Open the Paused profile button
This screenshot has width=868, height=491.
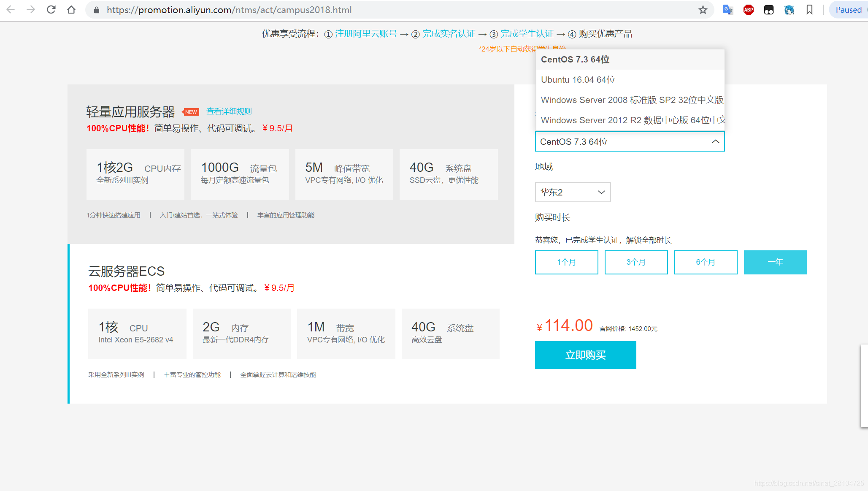tap(848, 10)
